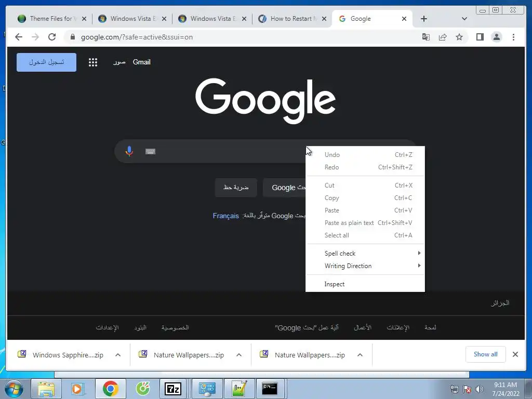Open the Settings footer link in Arabic

(x=107, y=327)
